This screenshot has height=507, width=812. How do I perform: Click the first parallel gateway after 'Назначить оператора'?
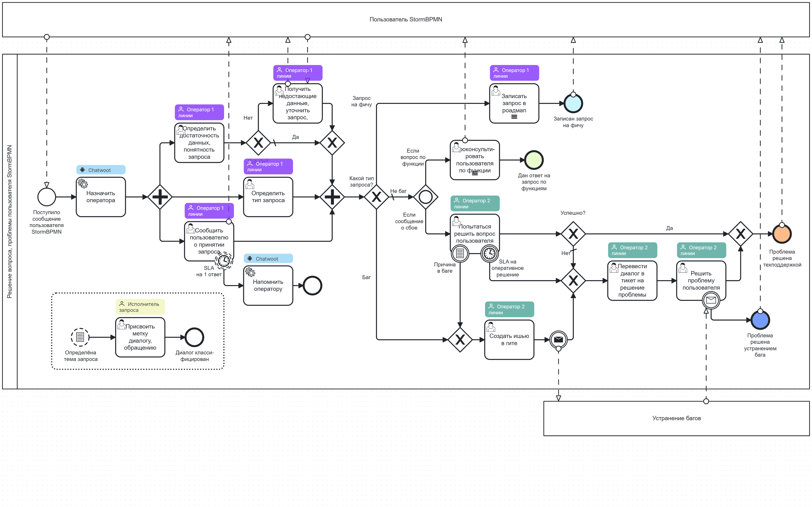click(x=160, y=197)
